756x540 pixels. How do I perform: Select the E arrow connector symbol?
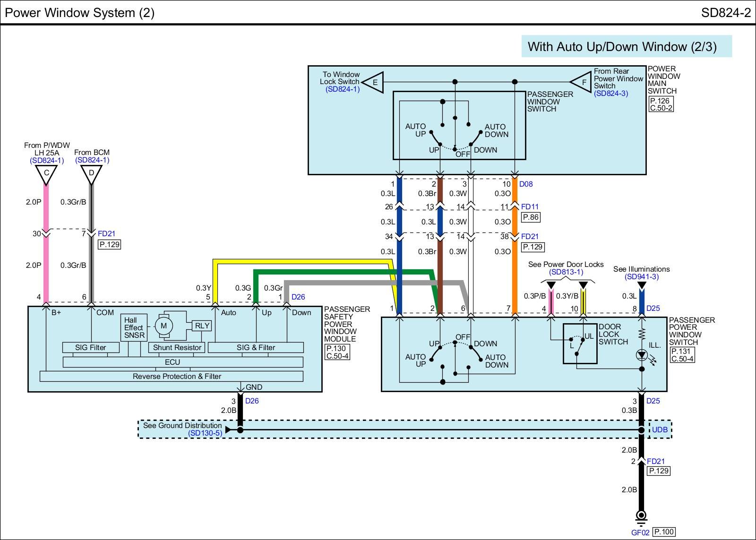[x=373, y=82]
